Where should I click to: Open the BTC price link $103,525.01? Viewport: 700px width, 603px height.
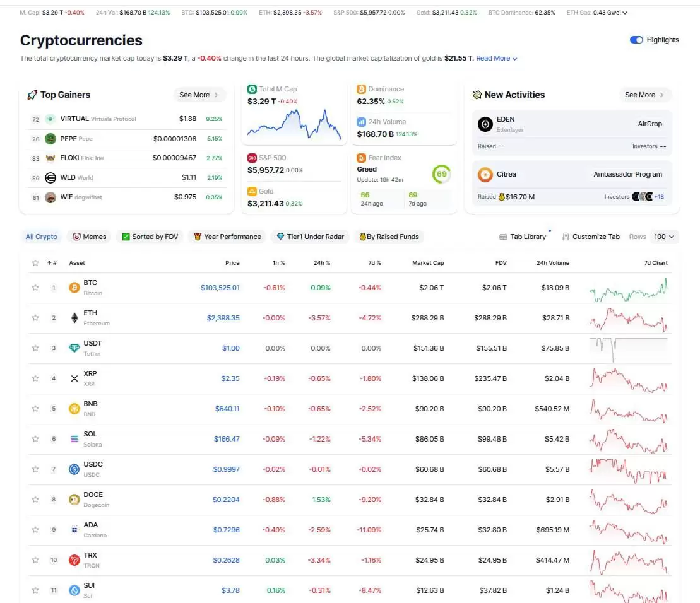220,288
